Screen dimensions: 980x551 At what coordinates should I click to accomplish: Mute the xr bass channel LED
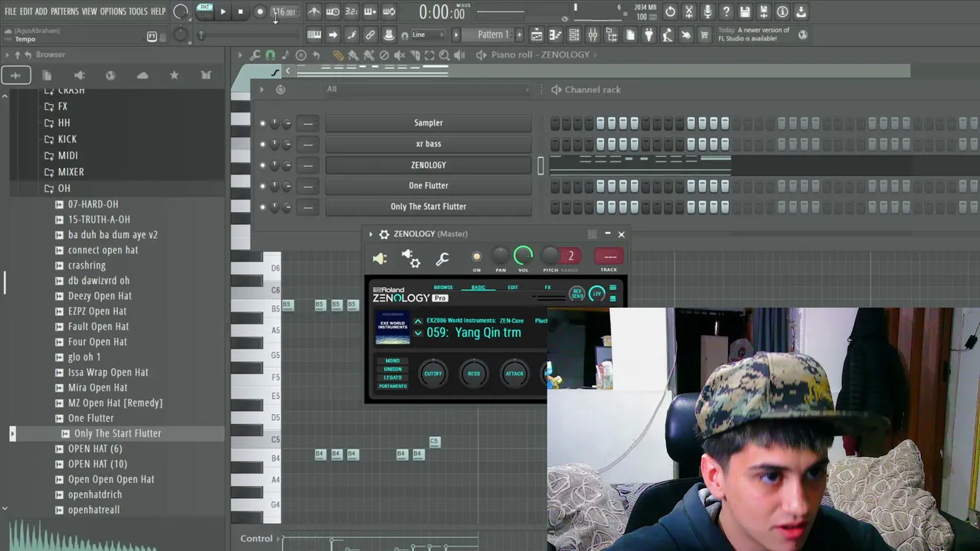[x=262, y=144]
